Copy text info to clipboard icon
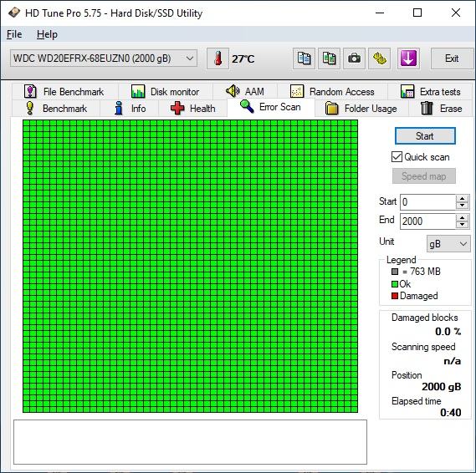The width and height of the screenshot is (476, 473). [x=304, y=58]
